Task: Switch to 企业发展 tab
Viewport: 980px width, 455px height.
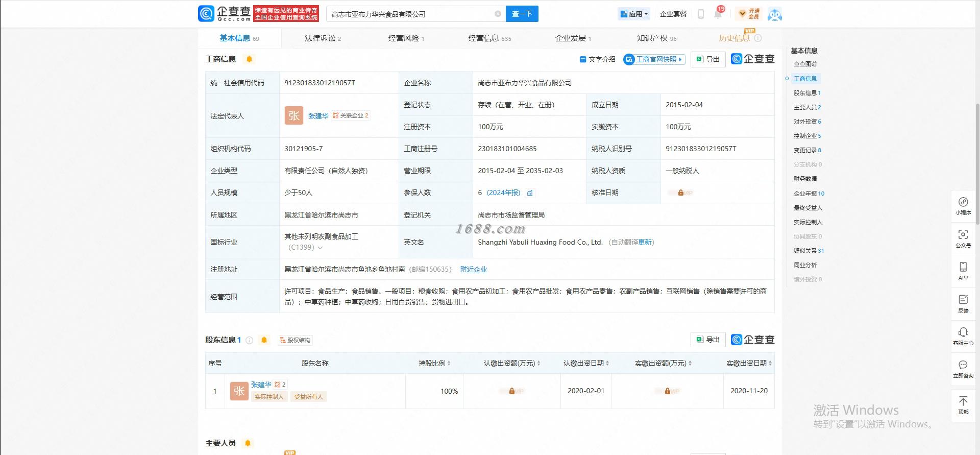Action: (x=573, y=38)
